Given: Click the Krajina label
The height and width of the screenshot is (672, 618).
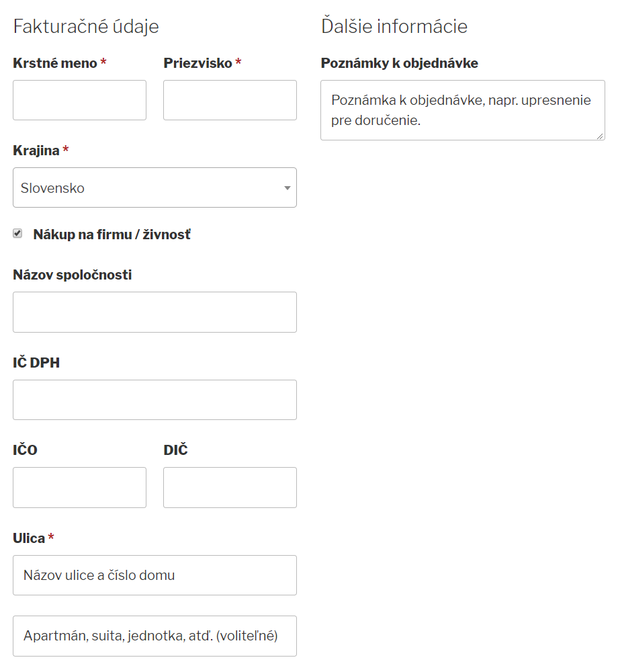Looking at the screenshot, I should 36,151.
